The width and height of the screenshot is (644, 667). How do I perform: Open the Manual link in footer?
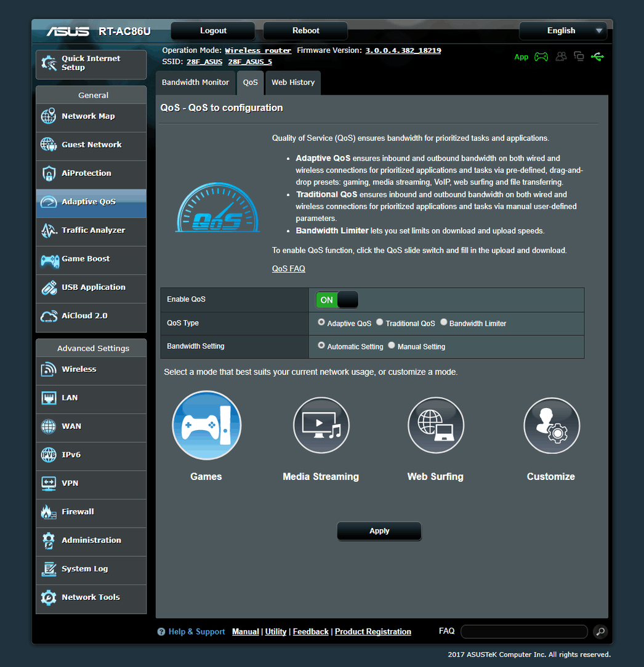(x=246, y=632)
